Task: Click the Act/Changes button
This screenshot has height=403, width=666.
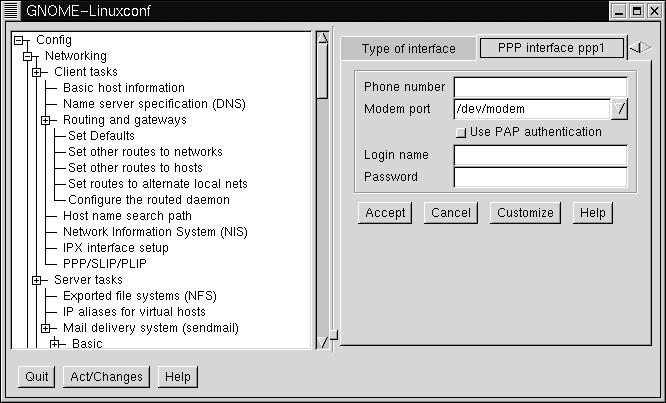Action: pyautogui.click(x=106, y=377)
